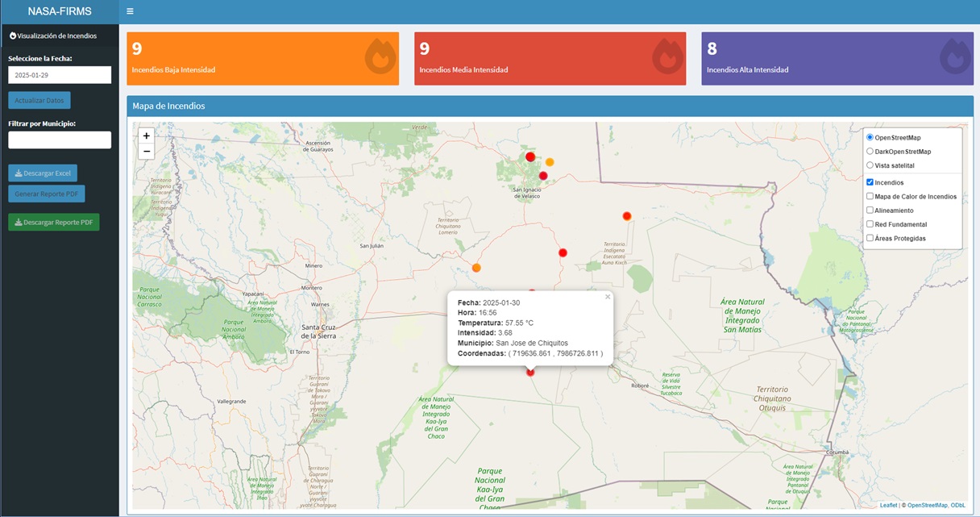Zoom out on the map

146,151
